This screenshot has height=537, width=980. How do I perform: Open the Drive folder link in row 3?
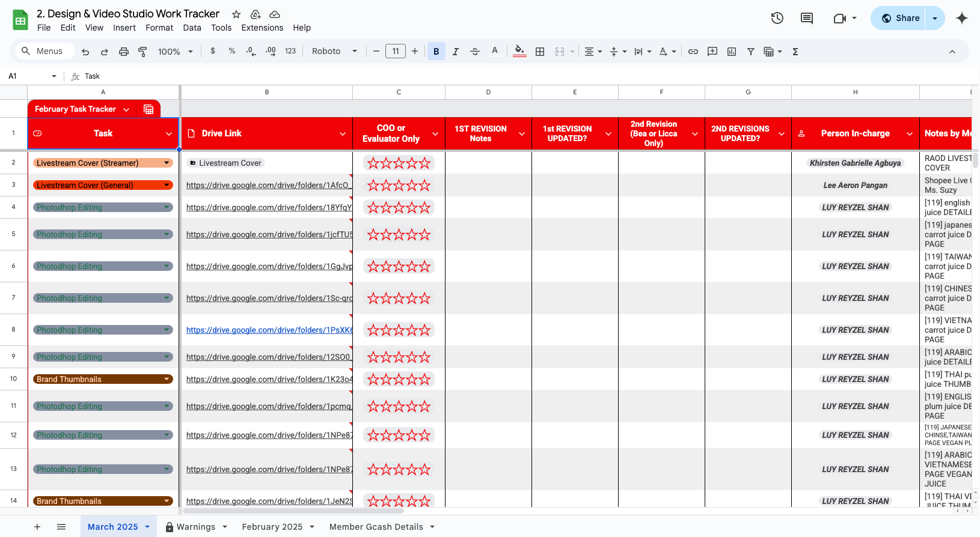tap(268, 186)
